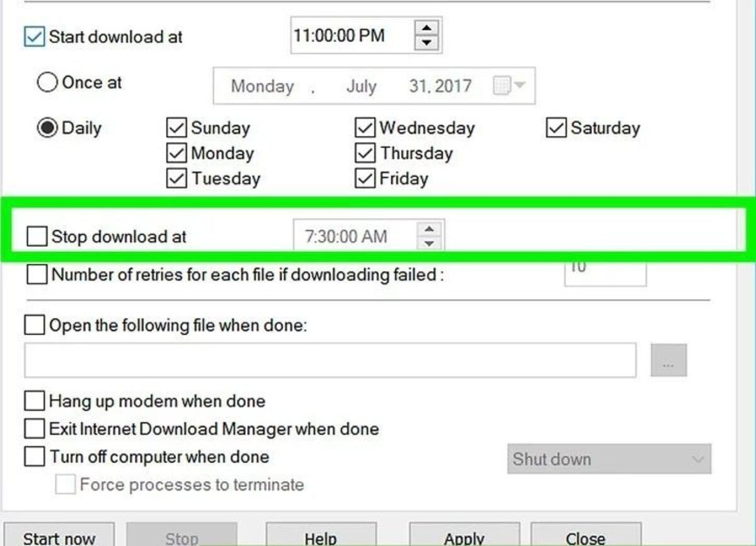Screen dimensions: 756x546
Task: Select the Daily radio button
Action: 47,128
